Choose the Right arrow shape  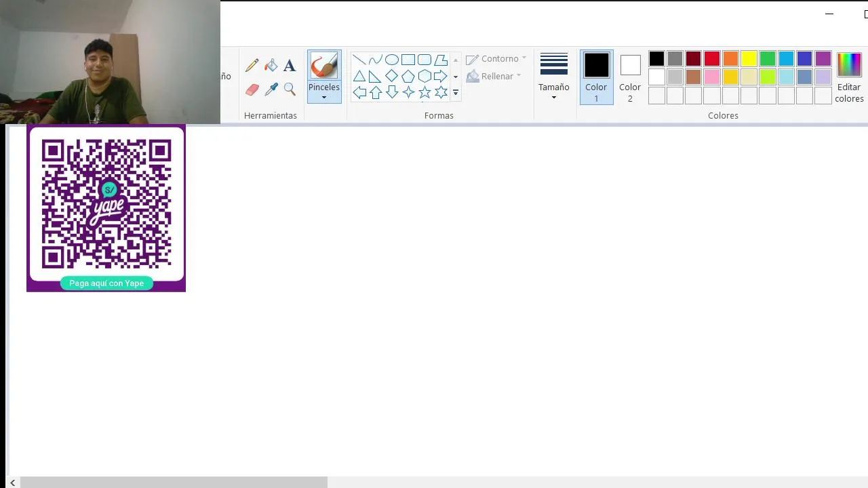click(x=441, y=76)
